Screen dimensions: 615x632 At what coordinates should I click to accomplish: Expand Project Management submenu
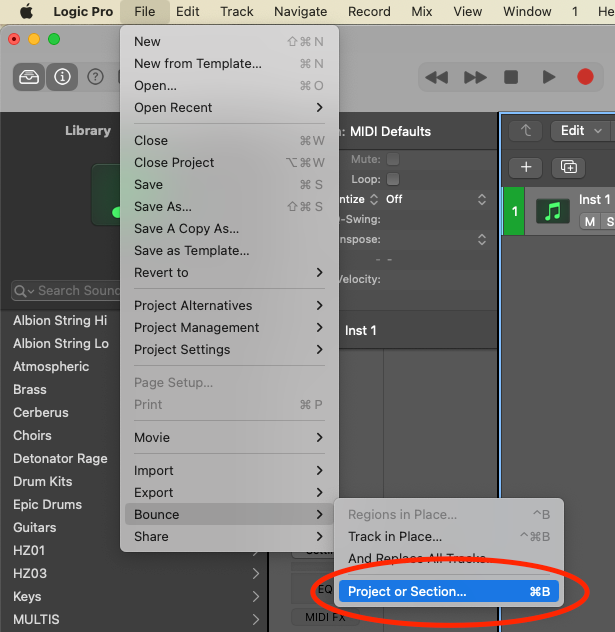coord(229,327)
